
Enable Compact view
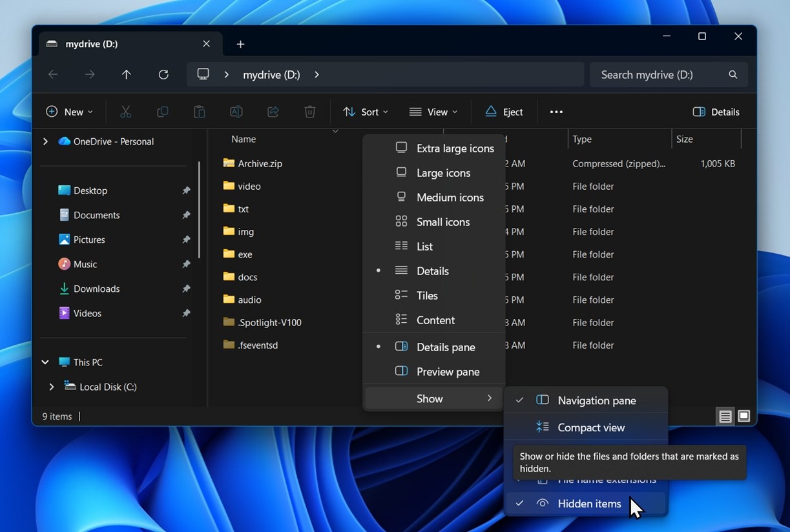click(590, 427)
